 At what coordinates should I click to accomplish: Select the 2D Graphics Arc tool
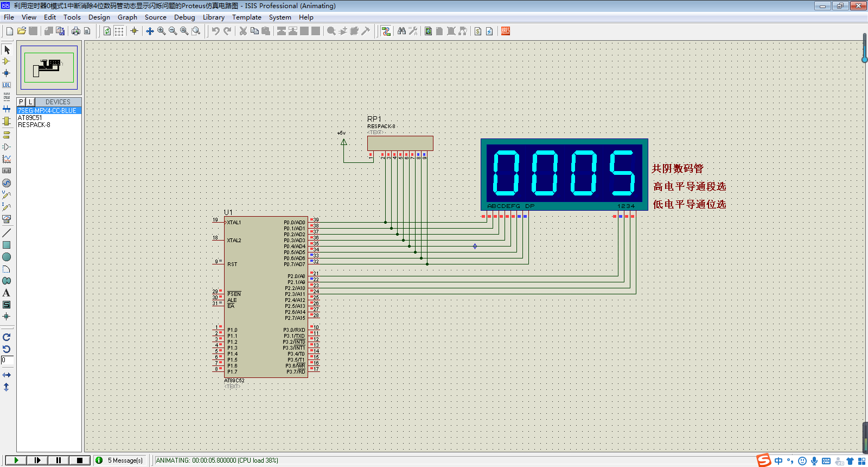tap(7, 269)
